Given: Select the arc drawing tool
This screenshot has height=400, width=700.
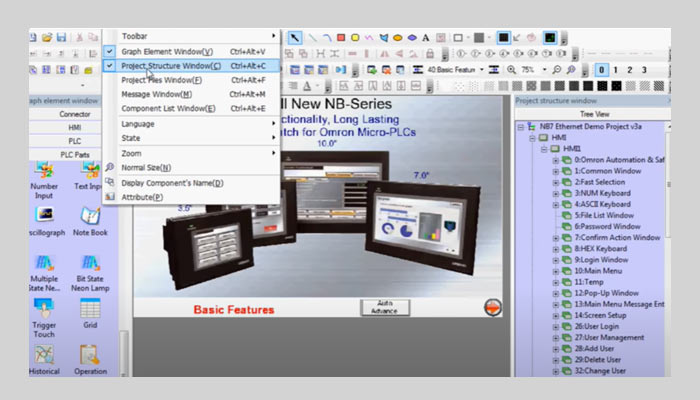Looking at the screenshot, I should (x=327, y=38).
